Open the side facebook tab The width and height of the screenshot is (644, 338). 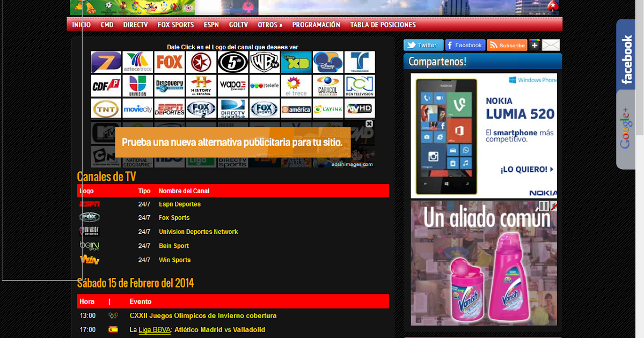(626, 55)
